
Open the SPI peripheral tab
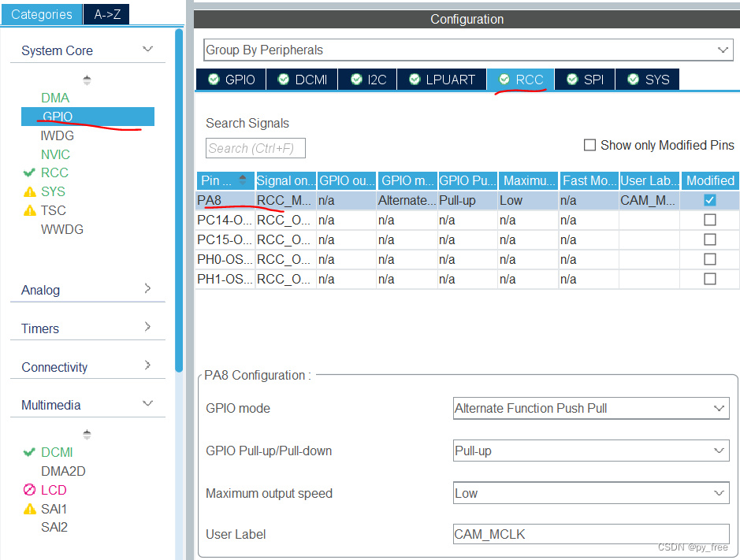[585, 80]
